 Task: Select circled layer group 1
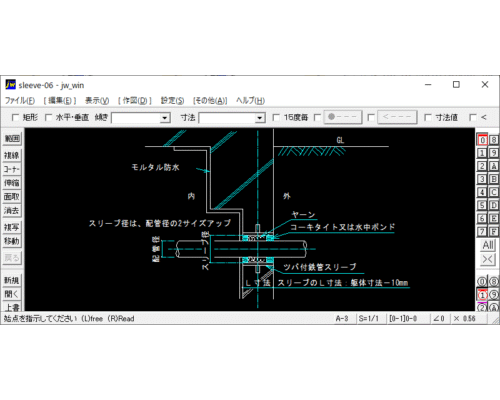click(x=482, y=295)
